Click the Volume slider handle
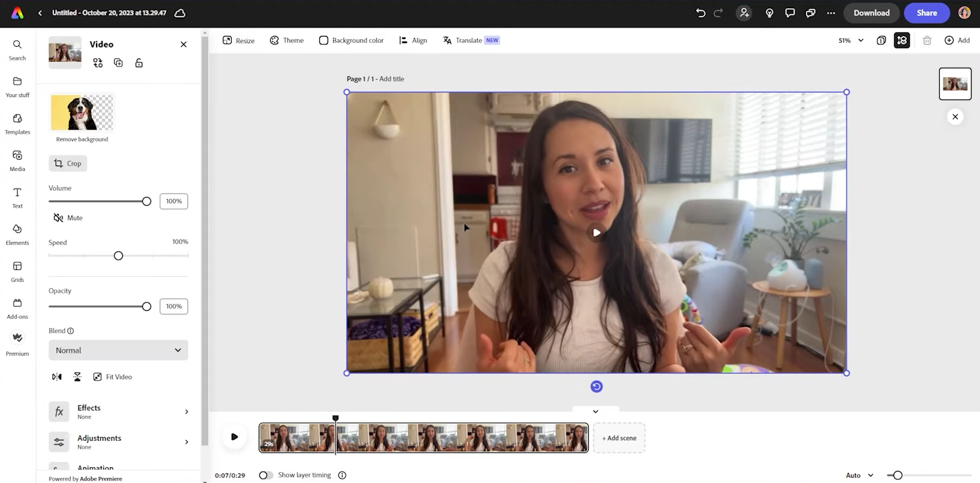 click(146, 202)
